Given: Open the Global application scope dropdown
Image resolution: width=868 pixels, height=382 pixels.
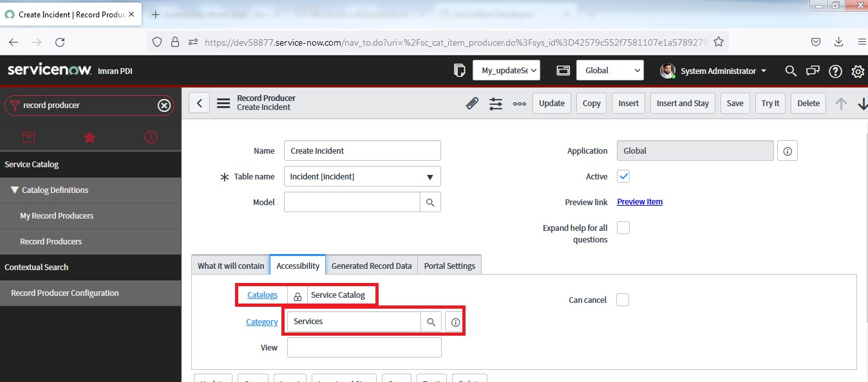Looking at the screenshot, I should pos(610,70).
